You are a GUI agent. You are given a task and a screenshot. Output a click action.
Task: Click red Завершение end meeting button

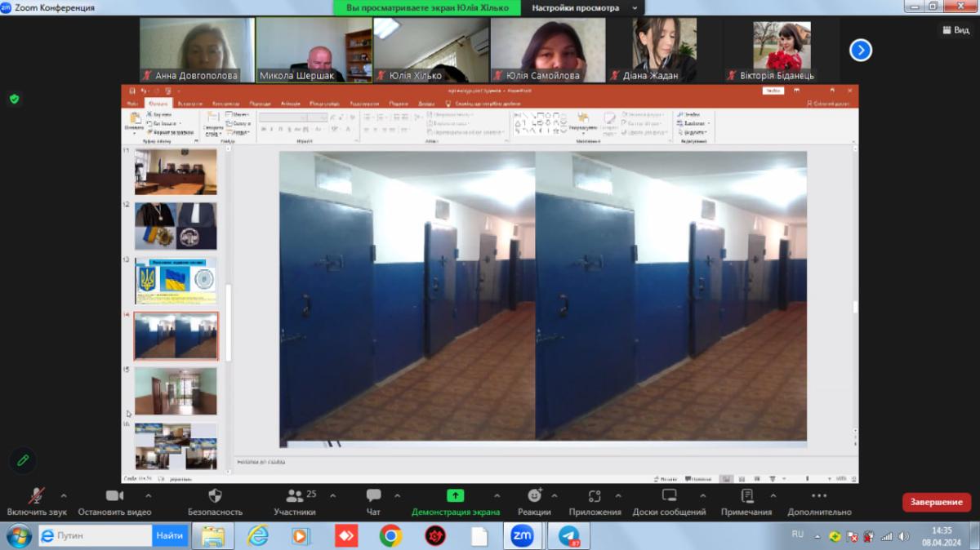(936, 502)
